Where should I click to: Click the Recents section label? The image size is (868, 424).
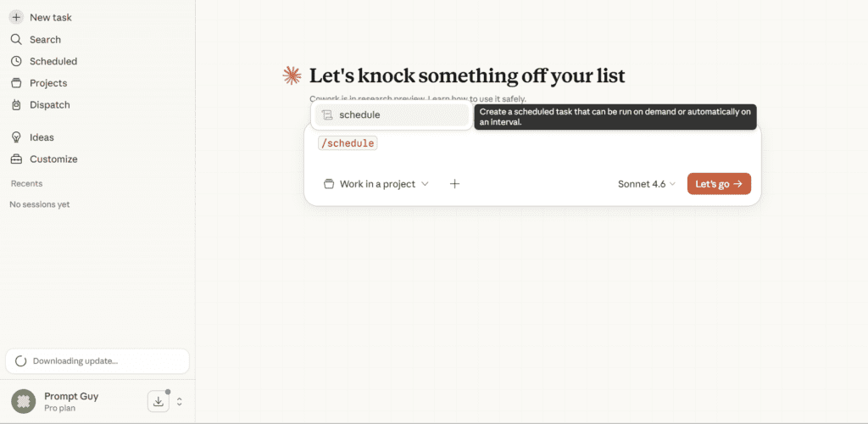26,183
